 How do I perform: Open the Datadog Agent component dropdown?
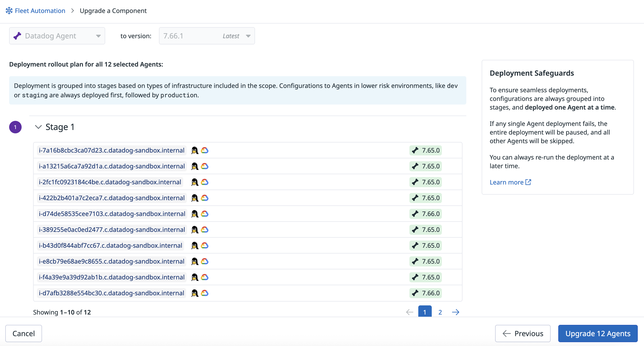click(57, 36)
